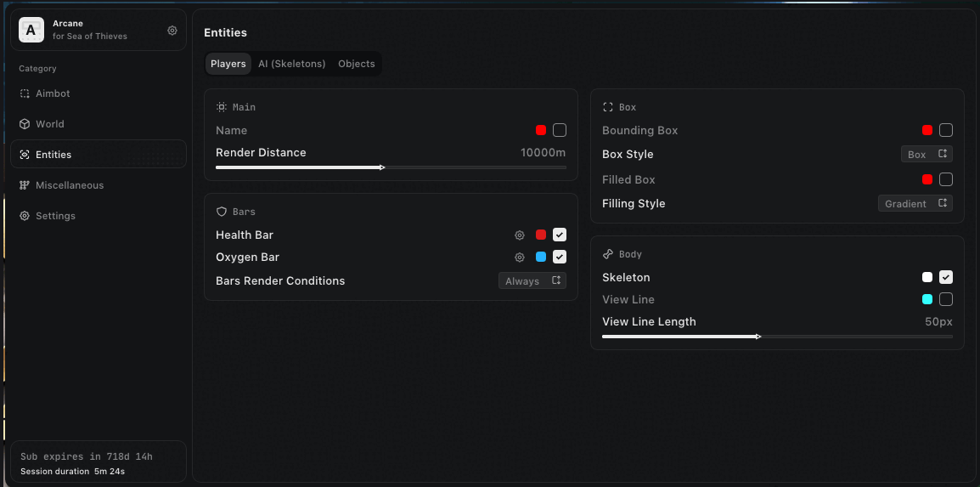This screenshot has height=487, width=980.
Task: Expand the Filling Style Gradient dropdown
Action: point(915,204)
